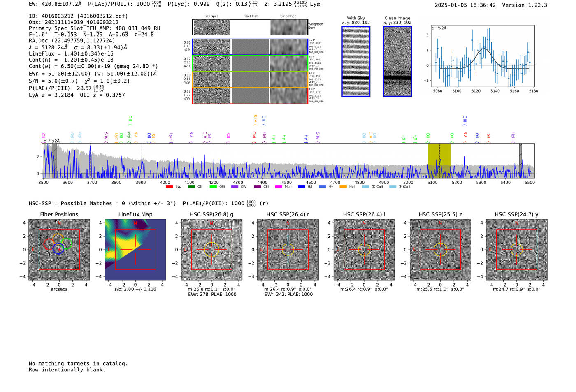Screen dimensions: 576x392
Task: Click the timestamp 2025-01-05 18:36:42
Action: coord(465,5)
